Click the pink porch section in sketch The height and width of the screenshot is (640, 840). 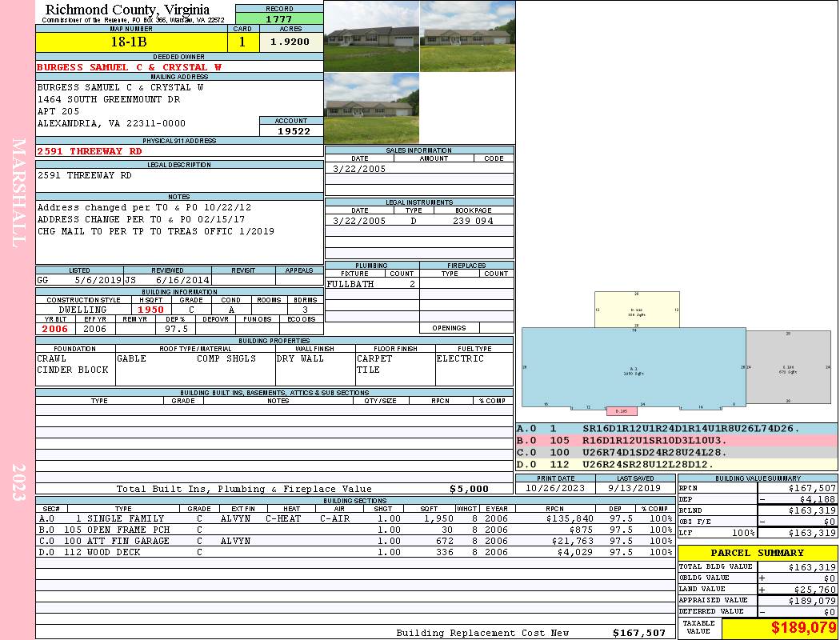click(622, 411)
